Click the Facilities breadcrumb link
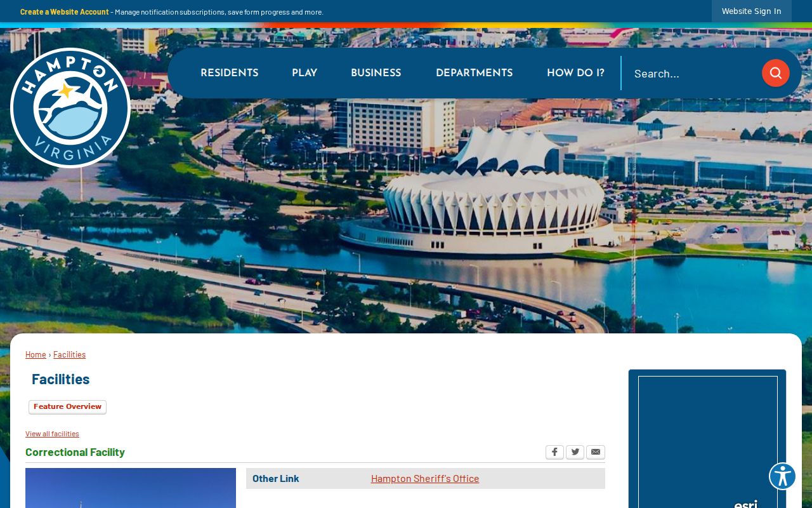Viewport: 812px width, 508px height. [69, 354]
